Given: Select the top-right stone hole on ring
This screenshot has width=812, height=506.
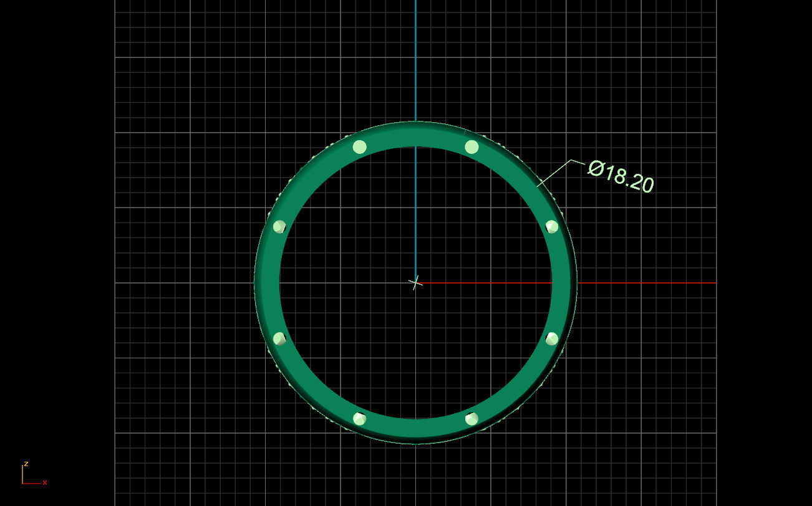Looking at the screenshot, I should point(471,147).
